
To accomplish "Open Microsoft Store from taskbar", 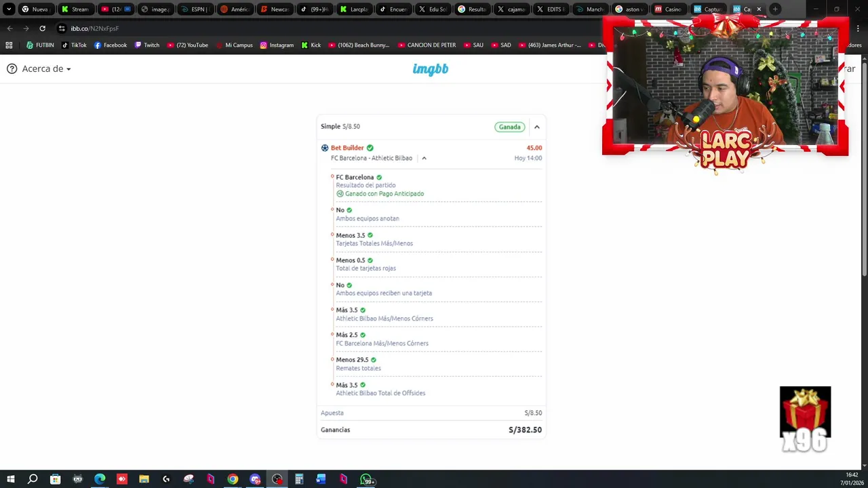I will pyautogui.click(x=55, y=479).
